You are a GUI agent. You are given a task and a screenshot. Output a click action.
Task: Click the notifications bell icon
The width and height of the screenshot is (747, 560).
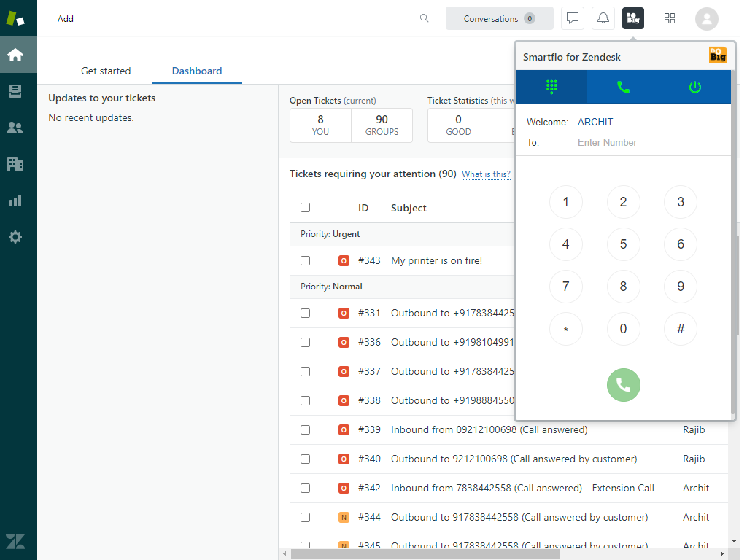pos(603,19)
